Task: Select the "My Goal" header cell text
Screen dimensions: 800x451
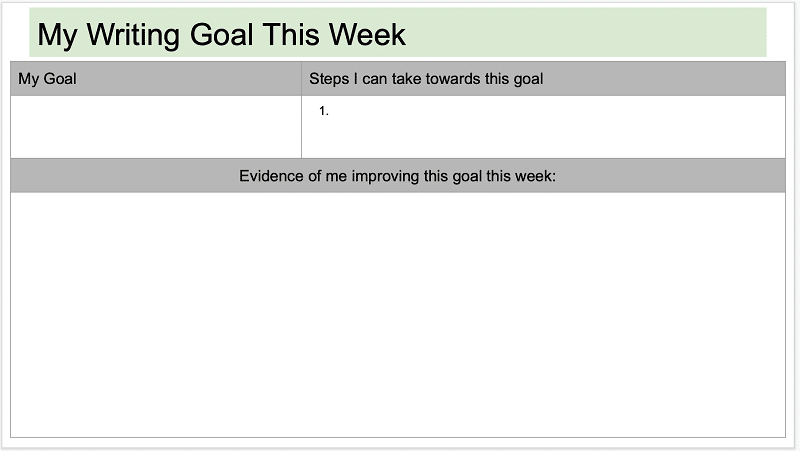Action: tap(47, 79)
